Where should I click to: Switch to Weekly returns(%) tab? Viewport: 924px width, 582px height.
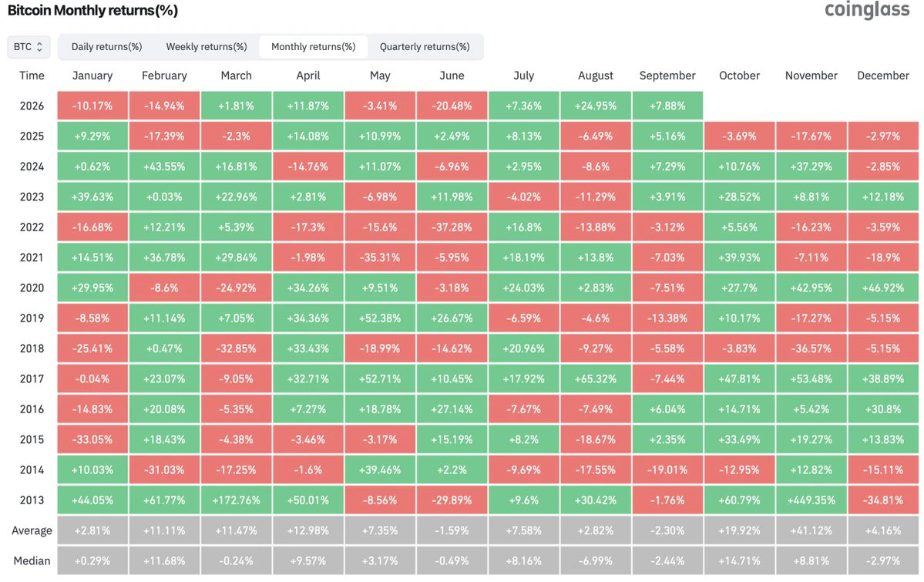pyautogui.click(x=207, y=46)
